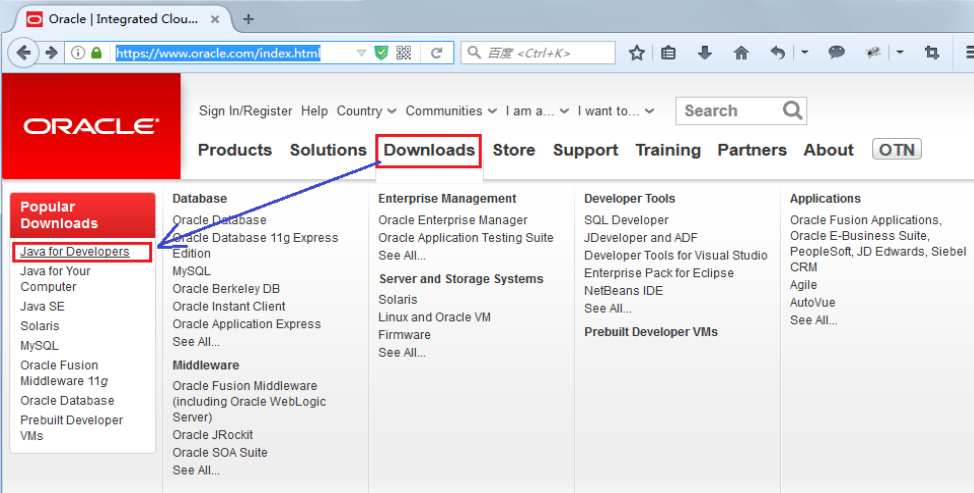Bookmark this page with the star icon
Viewport: 974px width, 493px height.
(637, 53)
